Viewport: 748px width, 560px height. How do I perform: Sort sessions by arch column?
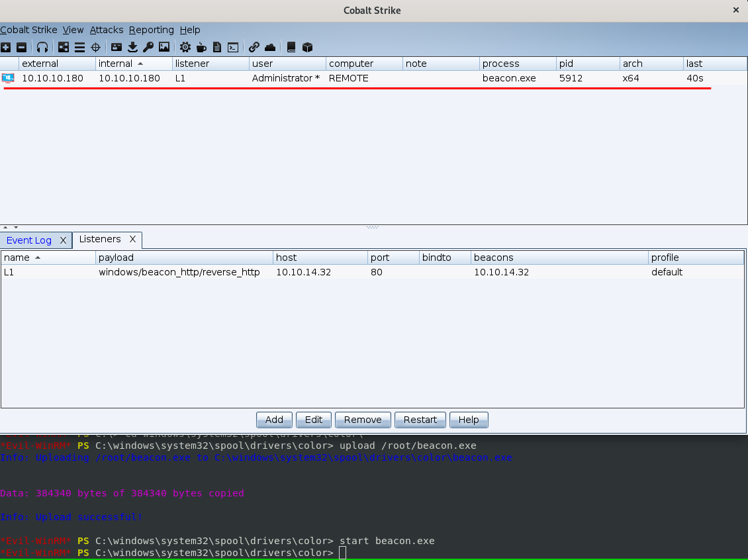tap(651, 64)
